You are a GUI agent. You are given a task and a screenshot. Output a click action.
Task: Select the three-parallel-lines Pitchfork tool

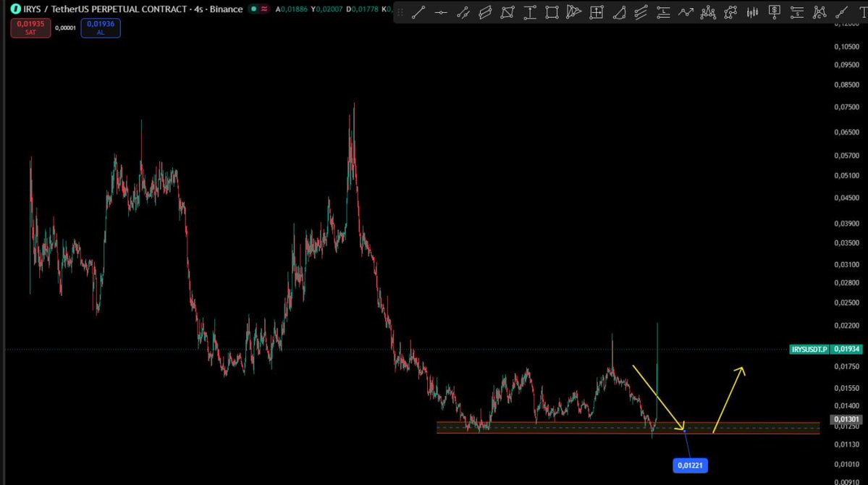(x=641, y=12)
